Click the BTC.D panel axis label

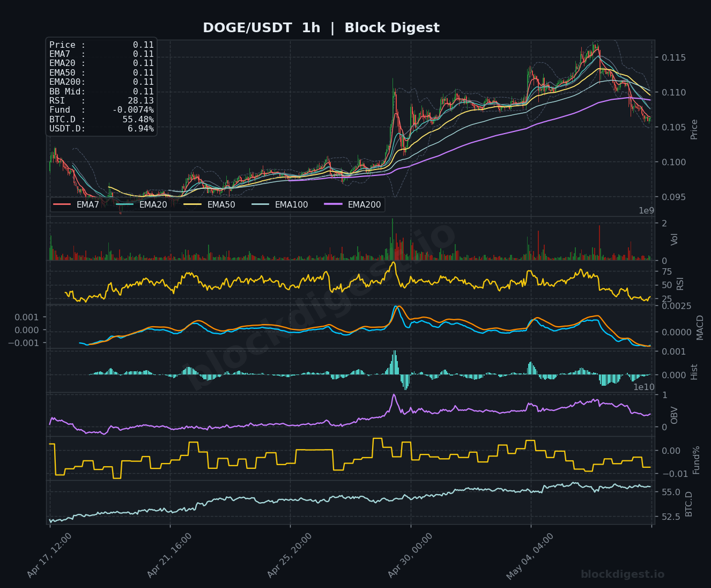coord(689,504)
